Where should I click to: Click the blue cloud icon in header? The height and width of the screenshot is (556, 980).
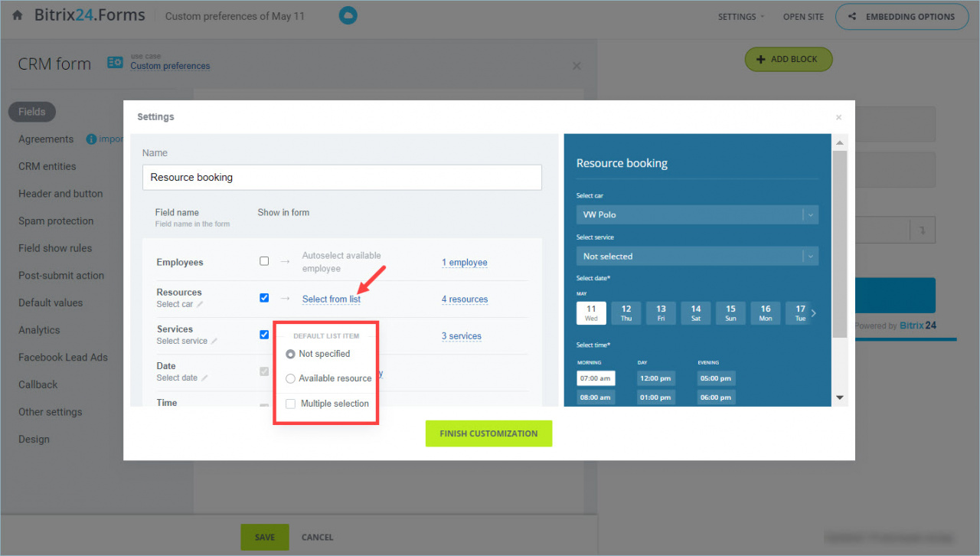tap(348, 15)
